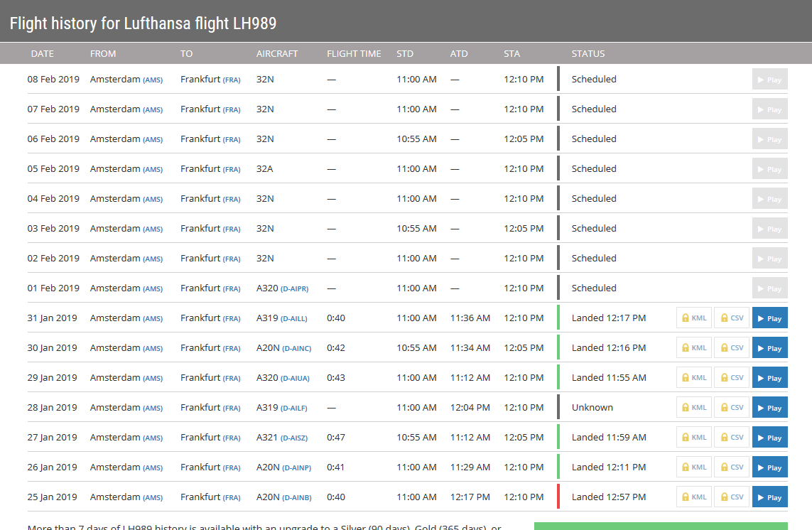This screenshot has height=530, width=812.
Task: Select 'Flight history for Lufthansa flight LH989' heading
Action: pyautogui.click(x=143, y=23)
